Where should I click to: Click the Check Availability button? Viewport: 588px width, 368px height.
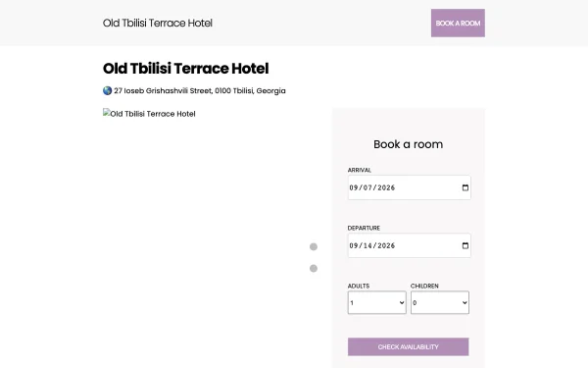tap(408, 347)
